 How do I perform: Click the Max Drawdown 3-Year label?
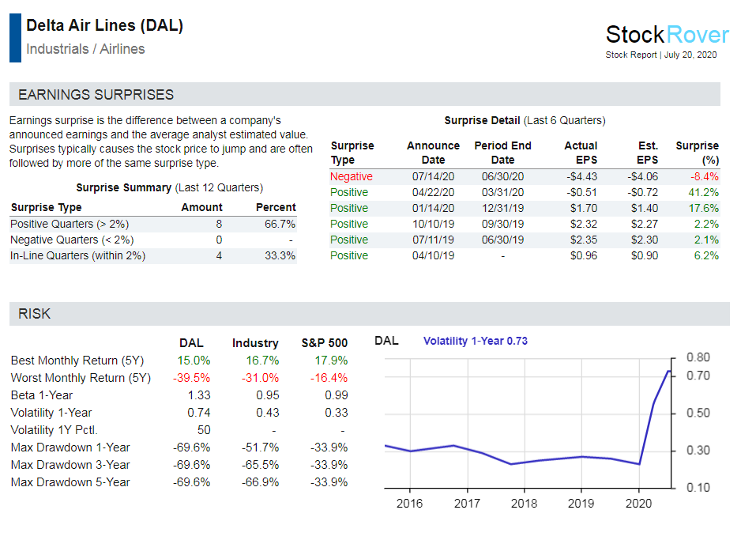pyautogui.click(x=70, y=465)
